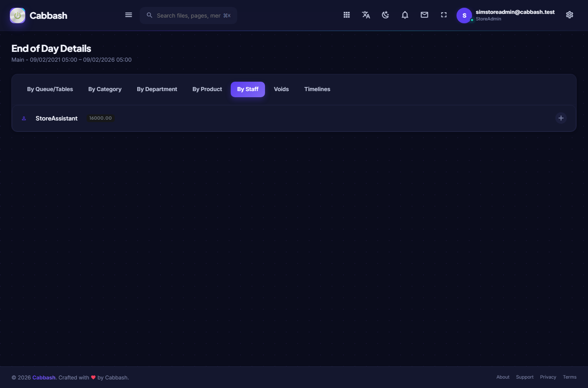
Task: Switch to By Department tab
Action: [157, 89]
